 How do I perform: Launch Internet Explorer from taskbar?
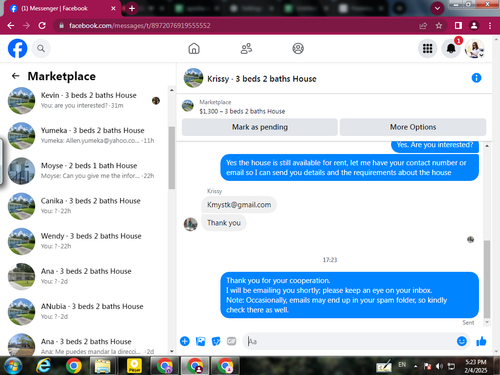(43, 366)
